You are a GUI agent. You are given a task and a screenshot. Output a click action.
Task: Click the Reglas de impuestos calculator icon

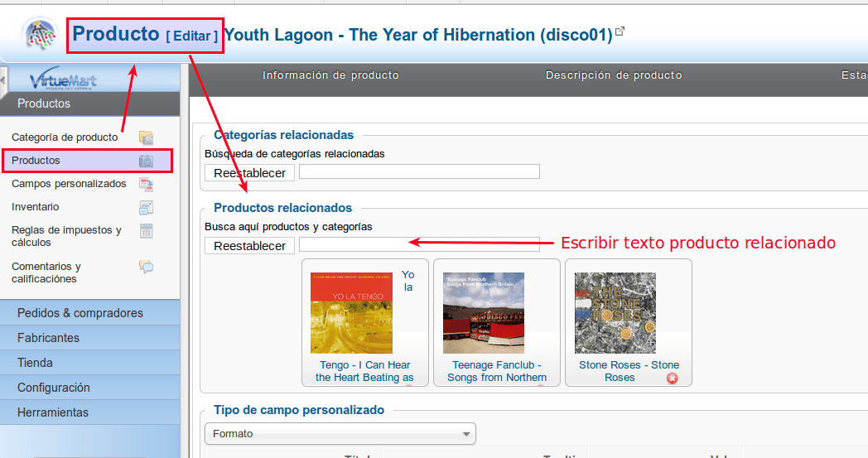tap(146, 231)
